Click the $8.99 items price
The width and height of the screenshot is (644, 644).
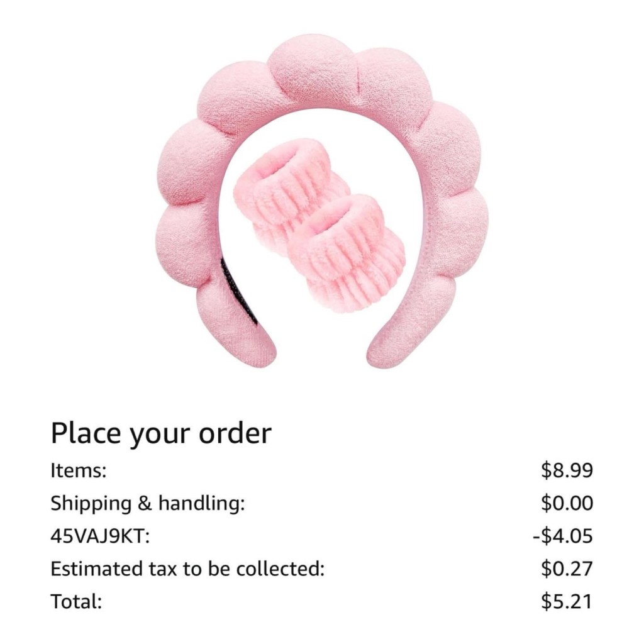coord(567,470)
